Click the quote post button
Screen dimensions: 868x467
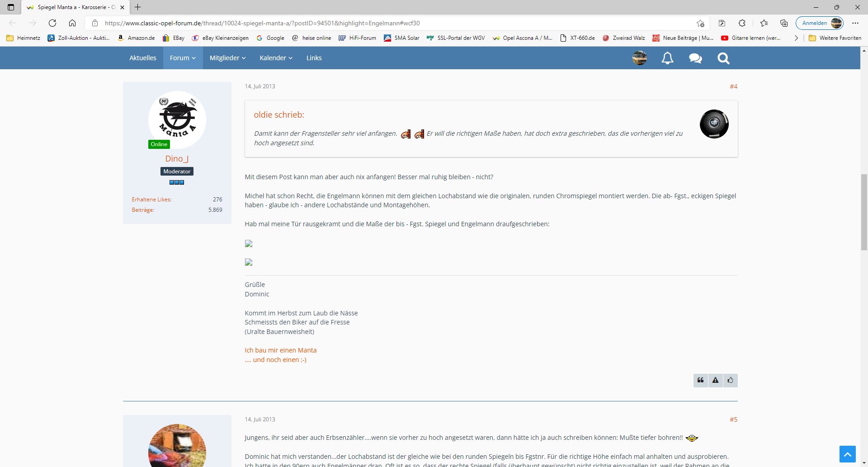tap(701, 381)
